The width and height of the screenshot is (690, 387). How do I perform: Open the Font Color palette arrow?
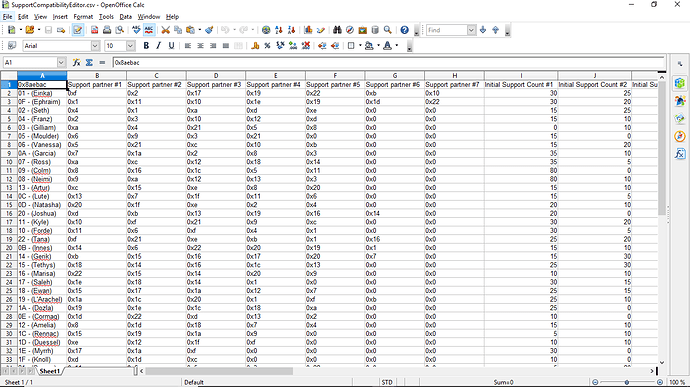396,45
